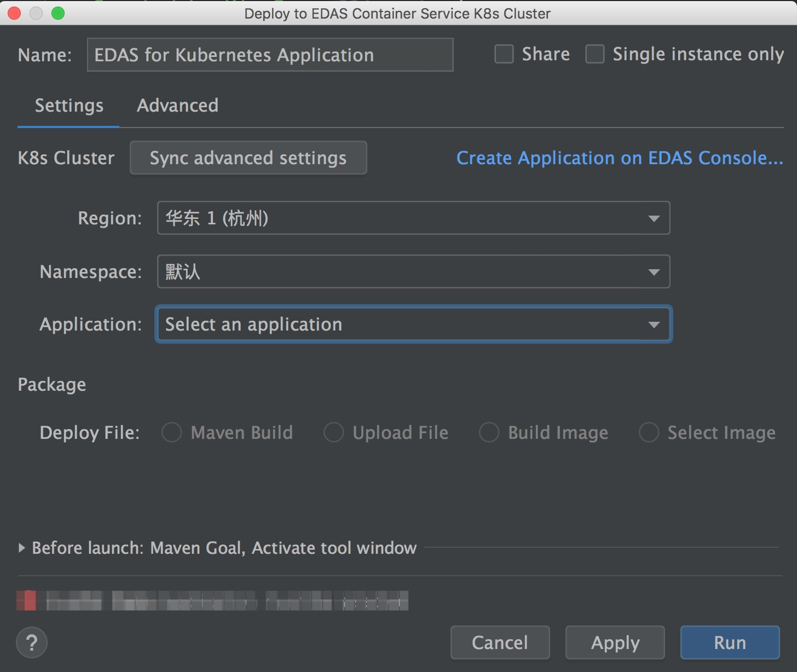Open the Select an application dropdown
This screenshot has width=797, height=672.
[x=413, y=325]
